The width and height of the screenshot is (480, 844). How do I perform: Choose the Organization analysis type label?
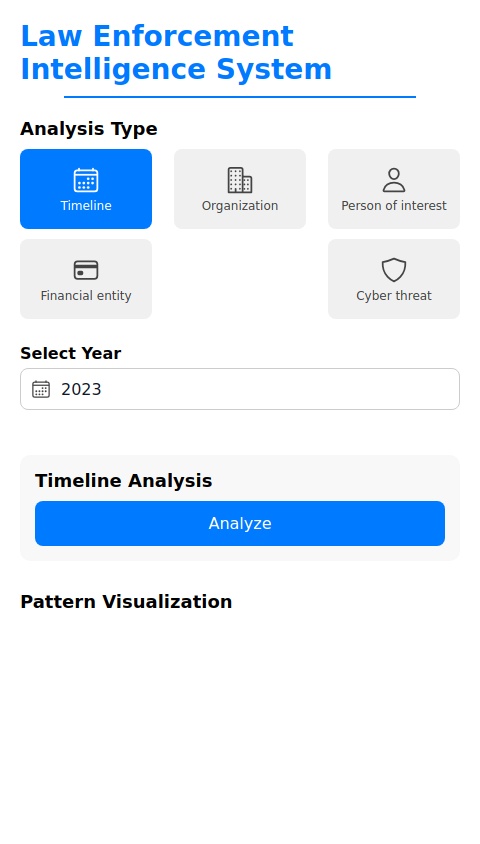point(240,206)
